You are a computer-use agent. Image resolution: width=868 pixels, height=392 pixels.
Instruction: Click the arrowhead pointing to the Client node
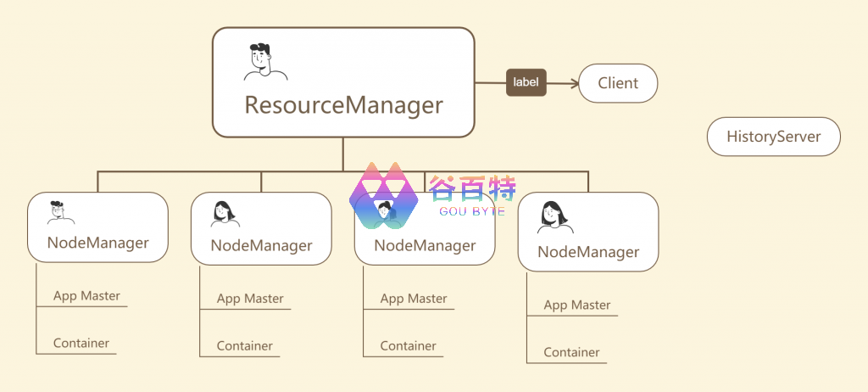point(573,83)
